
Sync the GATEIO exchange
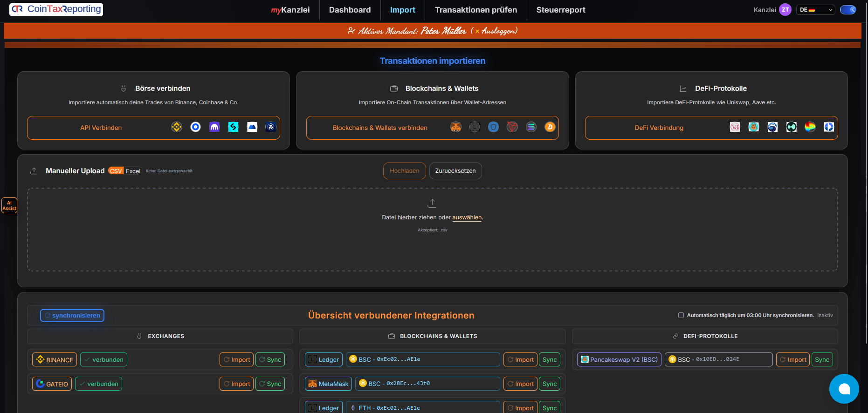[x=270, y=384]
